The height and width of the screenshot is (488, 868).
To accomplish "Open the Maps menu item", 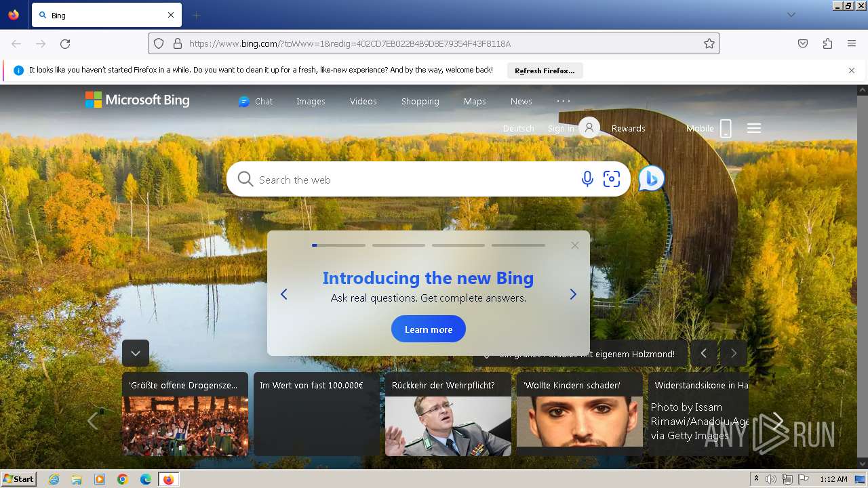I will pyautogui.click(x=475, y=101).
